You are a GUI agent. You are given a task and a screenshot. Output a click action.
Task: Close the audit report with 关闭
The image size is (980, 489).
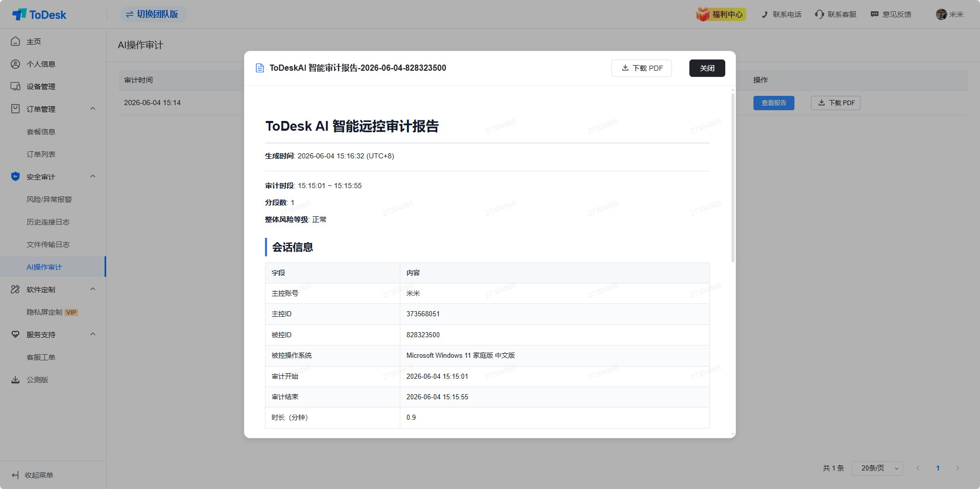(707, 68)
